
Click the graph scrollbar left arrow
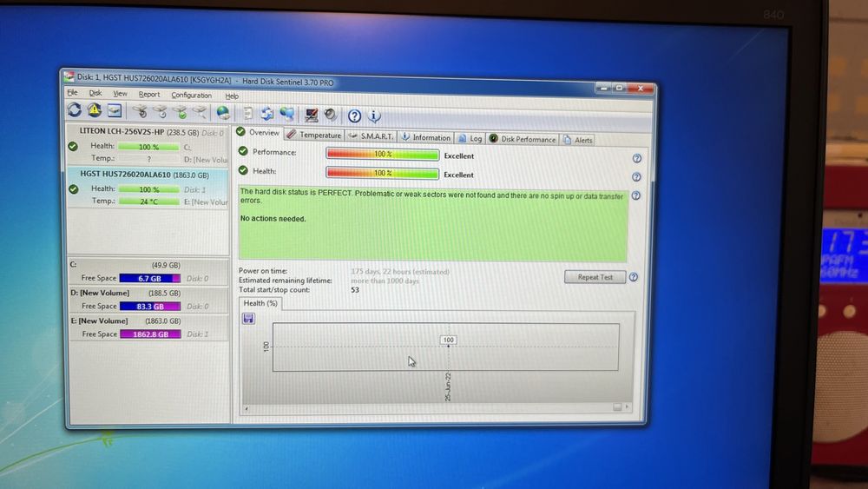click(247, 409)
